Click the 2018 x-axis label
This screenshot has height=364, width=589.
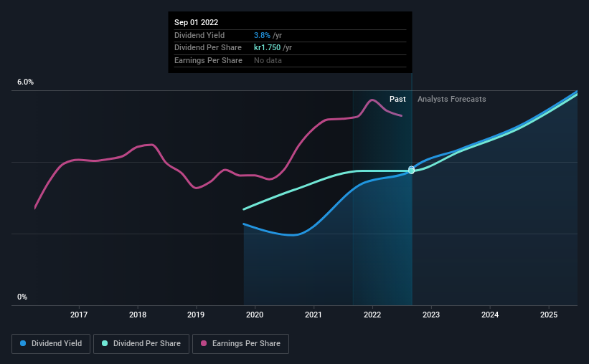click(138, 315)
